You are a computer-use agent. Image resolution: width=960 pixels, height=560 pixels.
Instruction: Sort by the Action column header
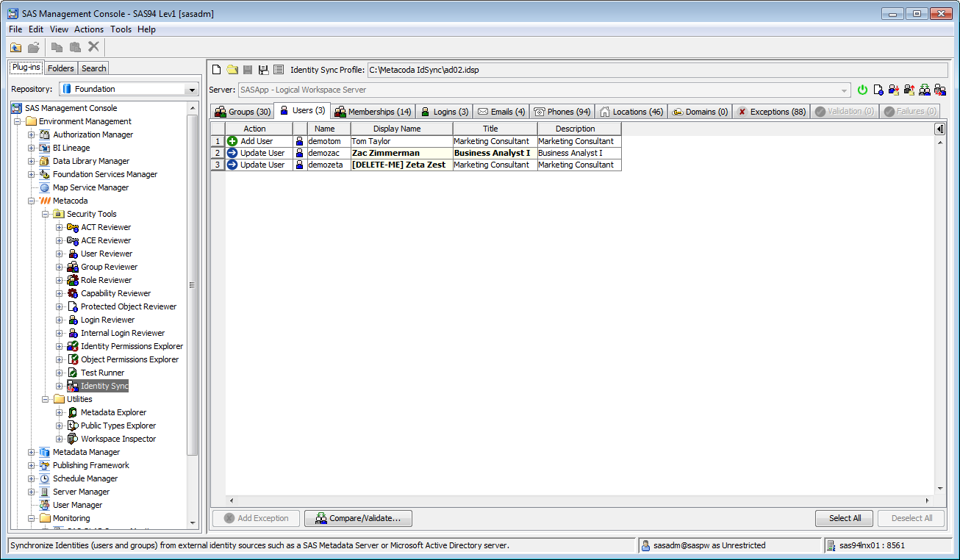coord(259,129)
